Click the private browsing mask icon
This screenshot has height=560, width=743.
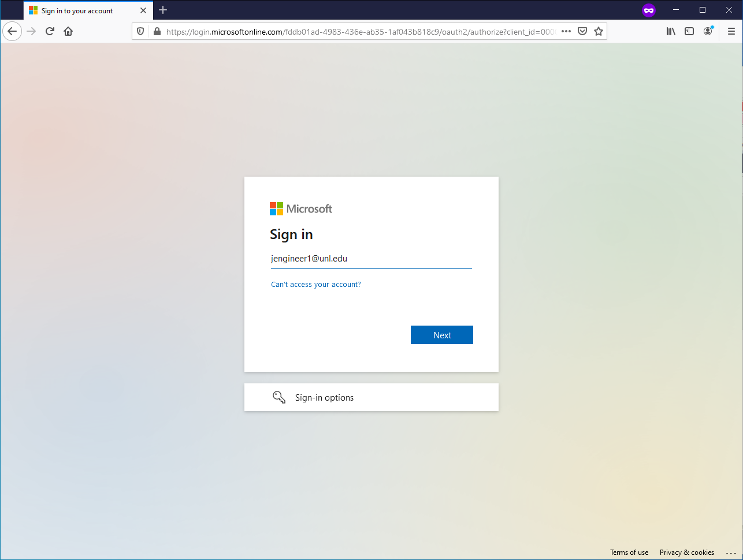pyautogui.click(x=649, y=10)
